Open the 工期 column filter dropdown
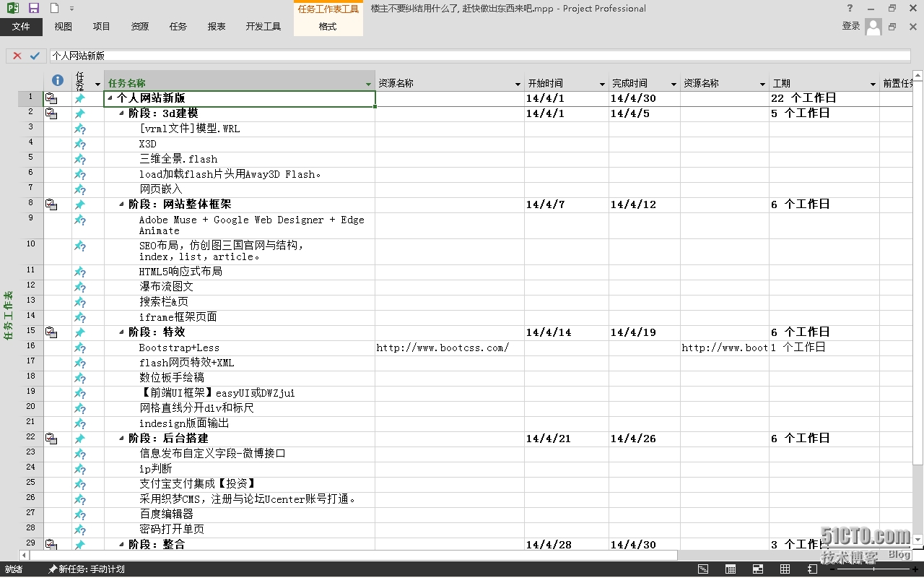Image resolution: width=924 pixels, height=578 pixels. click(873, 84)
